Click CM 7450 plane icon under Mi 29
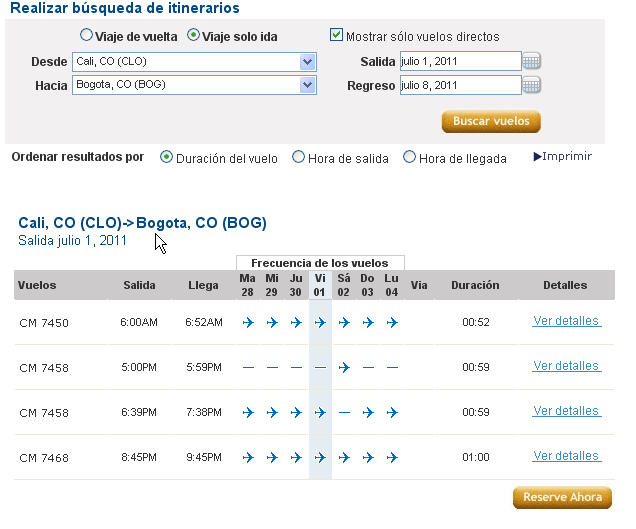Image resolution: width=636 pixels, height=529 pixels. (x=272, y=323)
